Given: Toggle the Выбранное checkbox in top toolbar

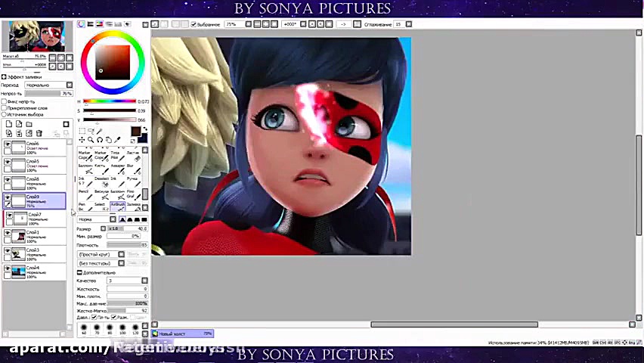Looking at the screenshot, I should pyautogui.click(x=194, y=24).
